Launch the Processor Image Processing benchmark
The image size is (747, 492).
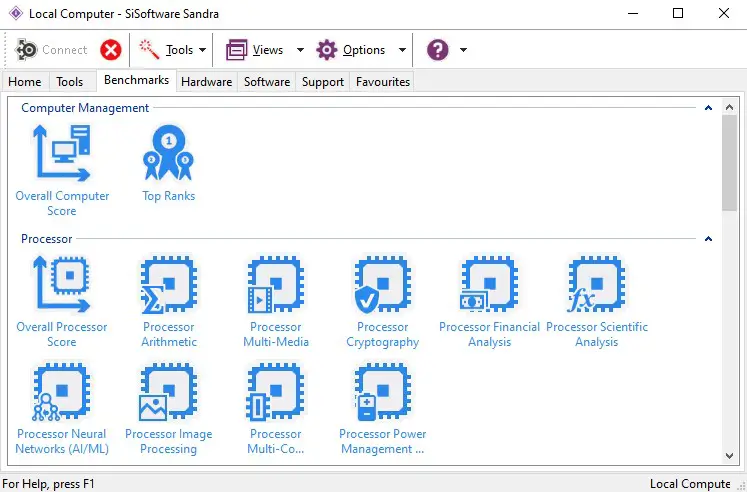[169, 409]
